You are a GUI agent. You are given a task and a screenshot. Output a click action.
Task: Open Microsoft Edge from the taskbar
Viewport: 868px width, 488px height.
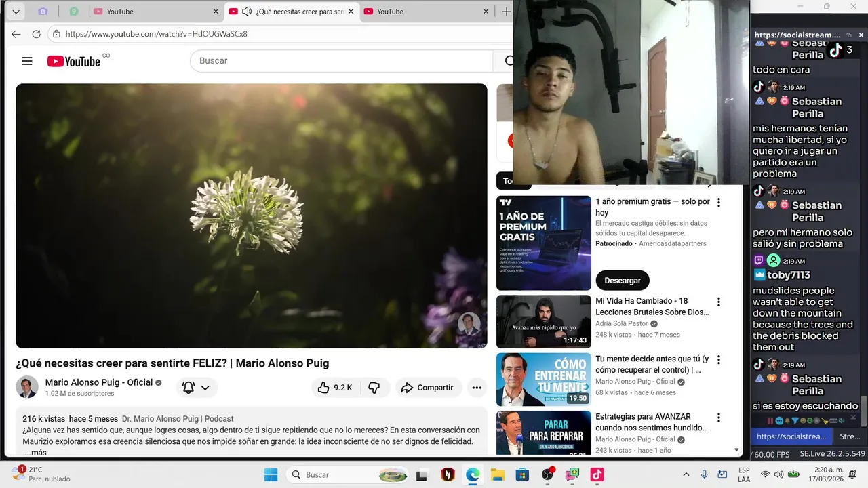point(473,474)
